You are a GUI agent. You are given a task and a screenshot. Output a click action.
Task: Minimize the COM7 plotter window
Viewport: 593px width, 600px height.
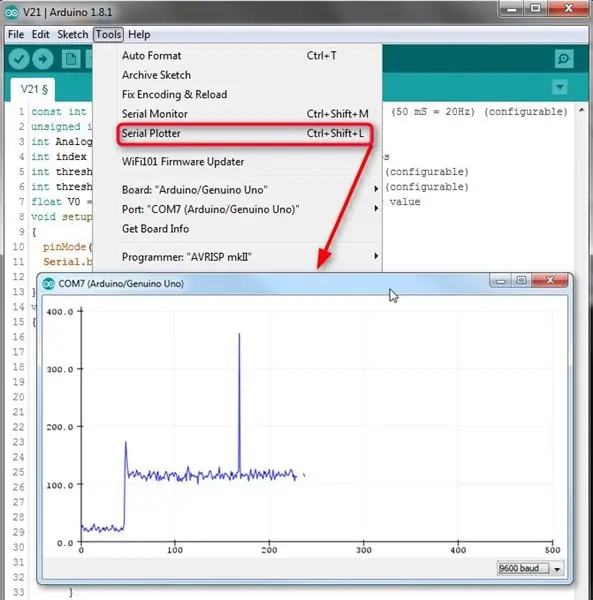tap(501, 281)
